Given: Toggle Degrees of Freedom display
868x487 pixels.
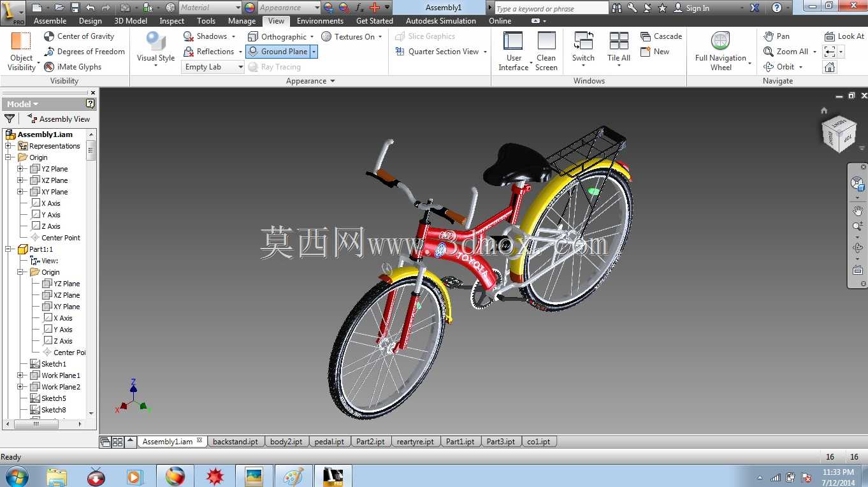Looking at the screenshot, I should pos(84,52).
